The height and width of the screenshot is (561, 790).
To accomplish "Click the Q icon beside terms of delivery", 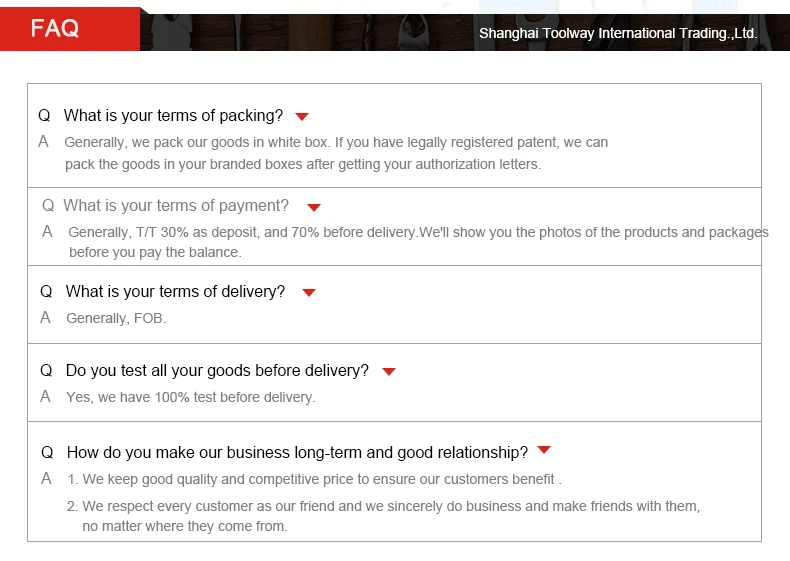I will pyautogui.click(x=46, y=292).
